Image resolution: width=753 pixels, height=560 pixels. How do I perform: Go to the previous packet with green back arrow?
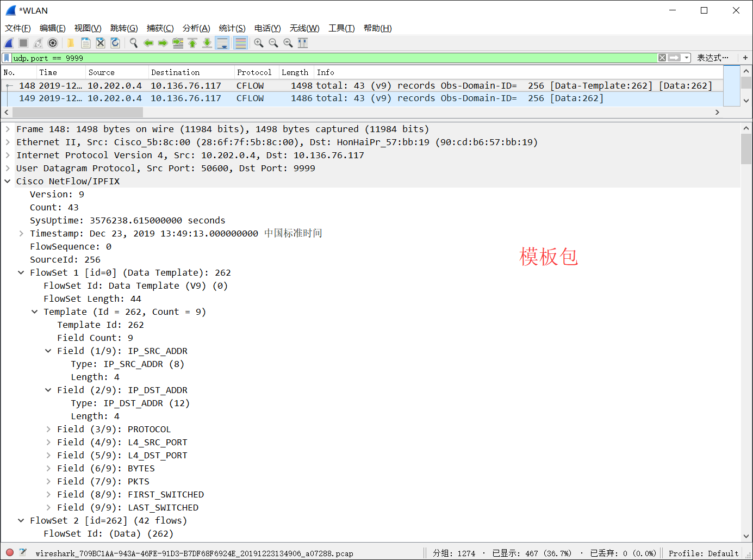[x=148, y=43]
